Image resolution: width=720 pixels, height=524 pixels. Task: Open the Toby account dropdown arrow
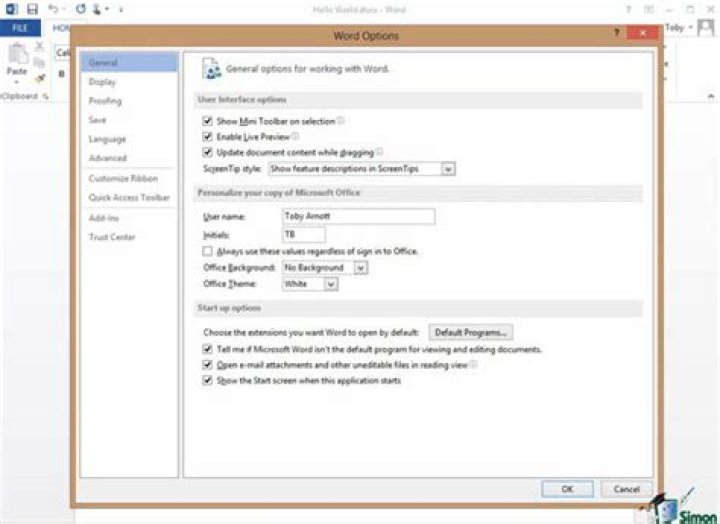coord(690,28)
